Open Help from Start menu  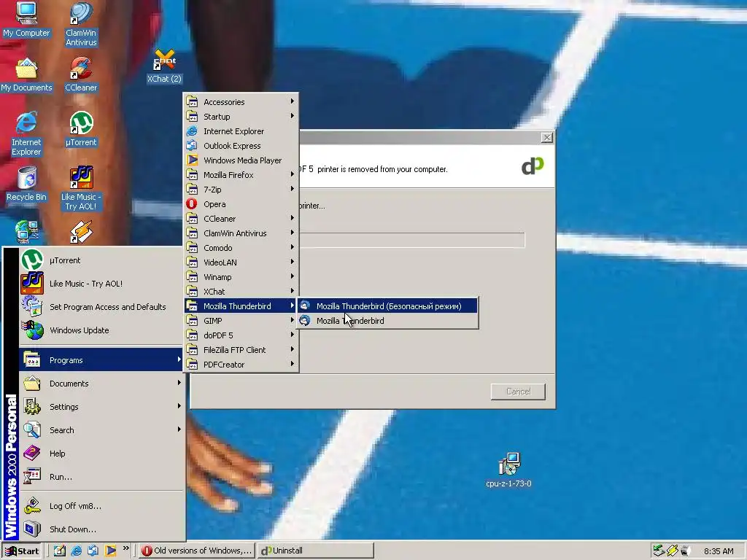click(101, 454)
